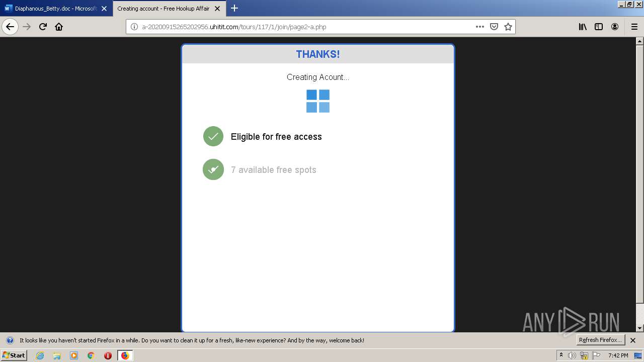This screenshot has width=644, height=362.
Task: Save page to Pocket
Action: pyautogui.click(x=494, y=27)
